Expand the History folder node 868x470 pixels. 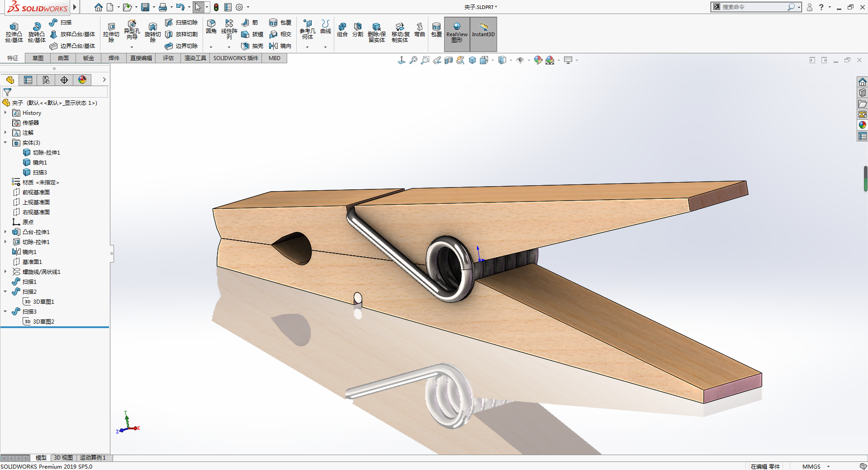(5, 113)
